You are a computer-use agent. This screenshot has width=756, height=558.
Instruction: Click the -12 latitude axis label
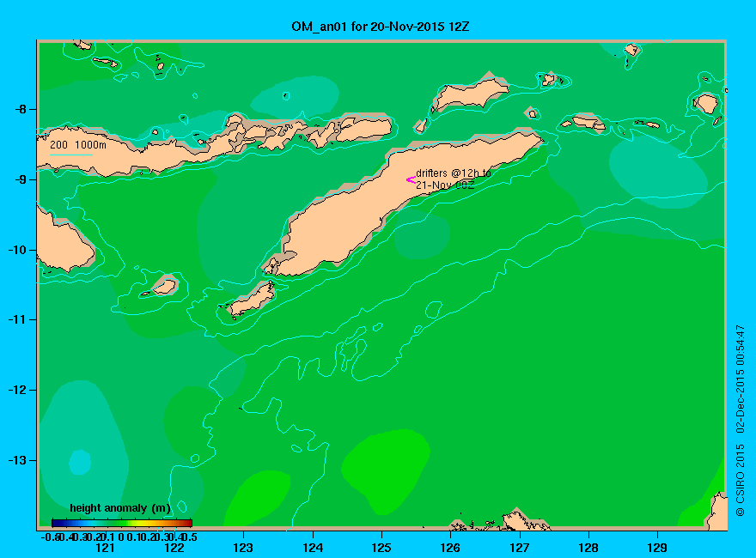coord(17,390)
